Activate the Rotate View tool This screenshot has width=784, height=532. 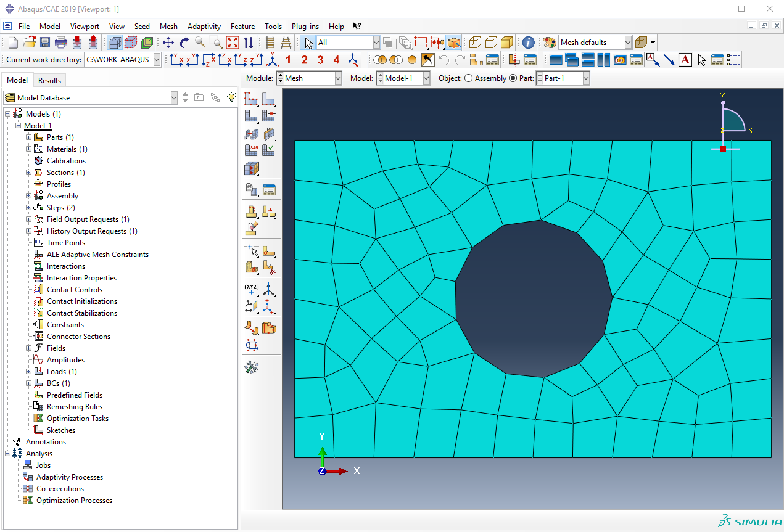point(184,43)
